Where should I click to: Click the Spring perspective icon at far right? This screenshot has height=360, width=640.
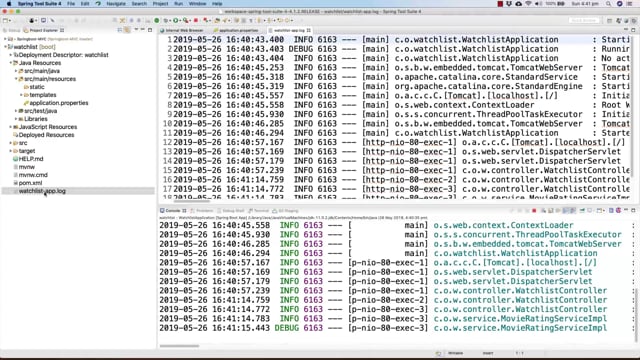(x=634, y=20)
